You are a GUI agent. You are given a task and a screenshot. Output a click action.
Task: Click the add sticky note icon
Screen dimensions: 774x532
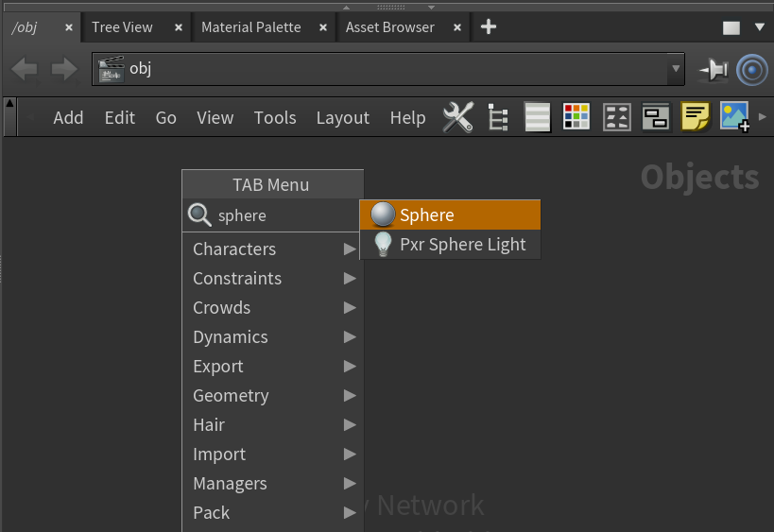[x=696, y=117]
